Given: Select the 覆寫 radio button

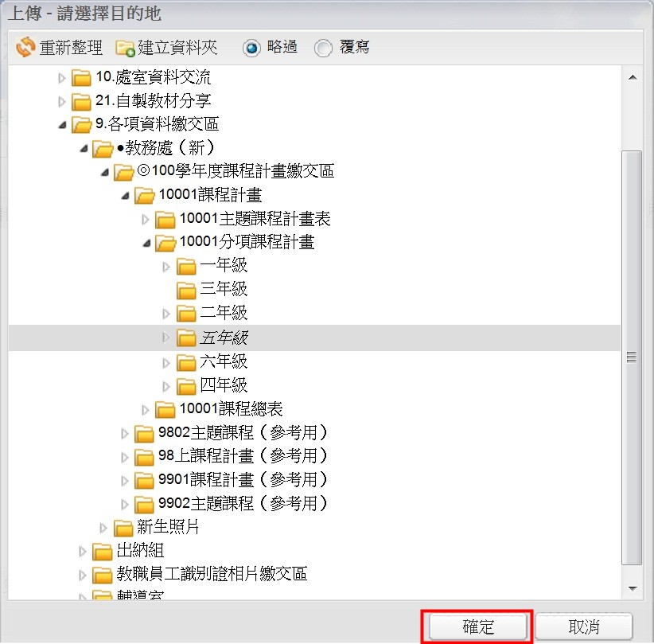Looking at the screenshot, I should tap(323, 49).
